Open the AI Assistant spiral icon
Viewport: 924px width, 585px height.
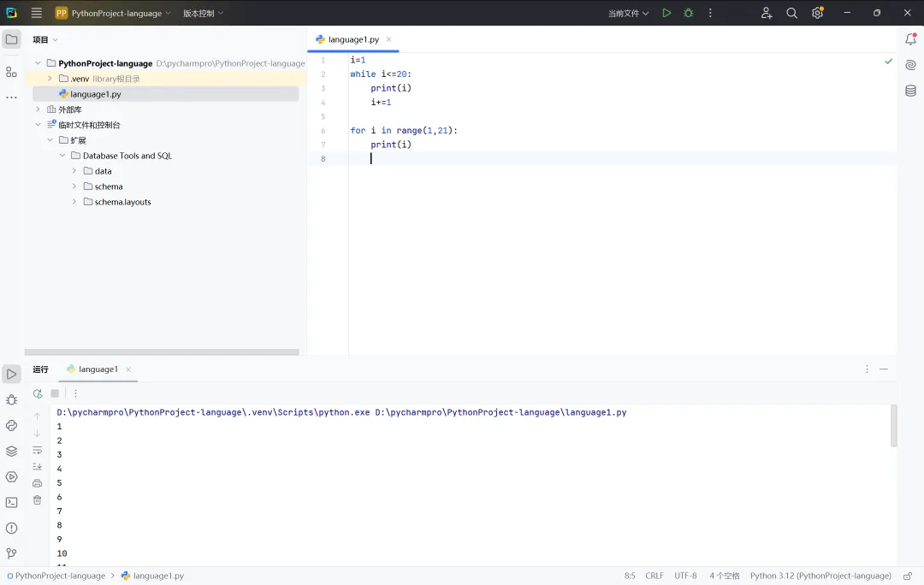click(x=910, y=65)
